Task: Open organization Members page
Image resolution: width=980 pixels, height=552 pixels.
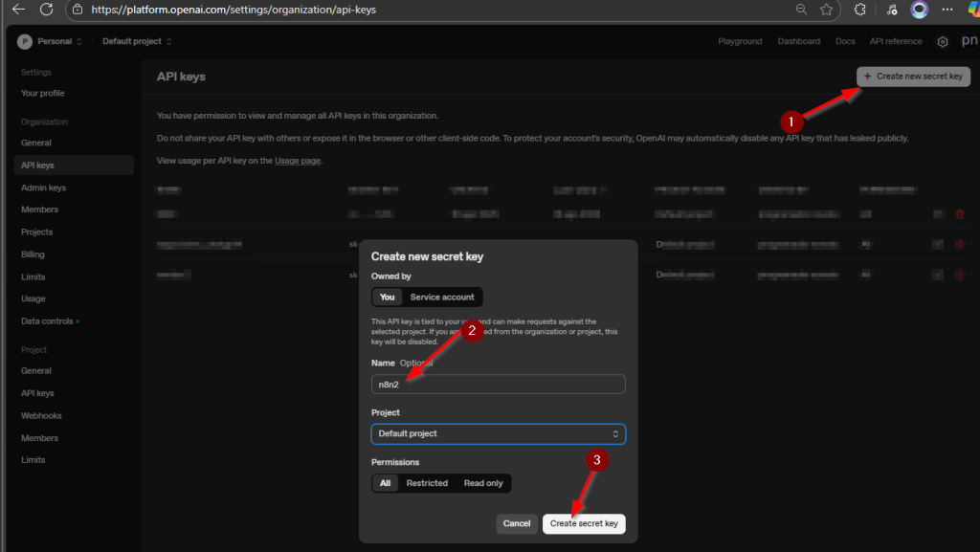Action: (x=39, y=210)
